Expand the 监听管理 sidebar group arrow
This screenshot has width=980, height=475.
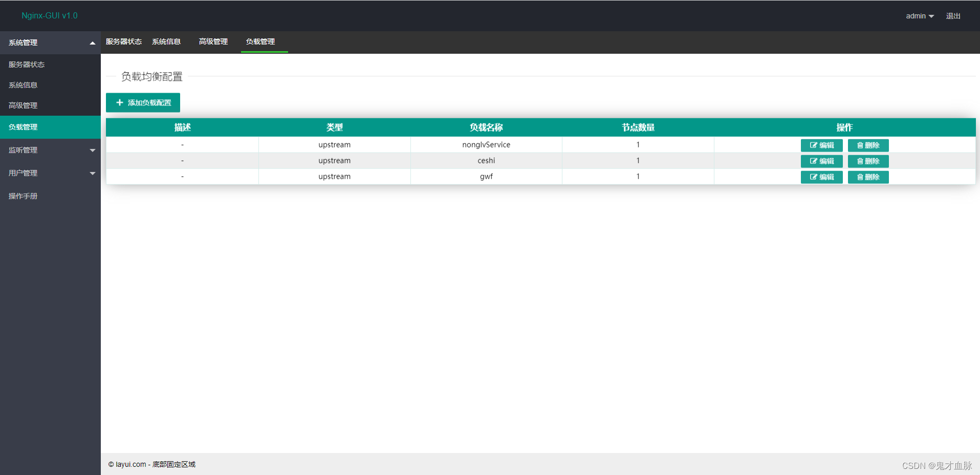point(93,150)
